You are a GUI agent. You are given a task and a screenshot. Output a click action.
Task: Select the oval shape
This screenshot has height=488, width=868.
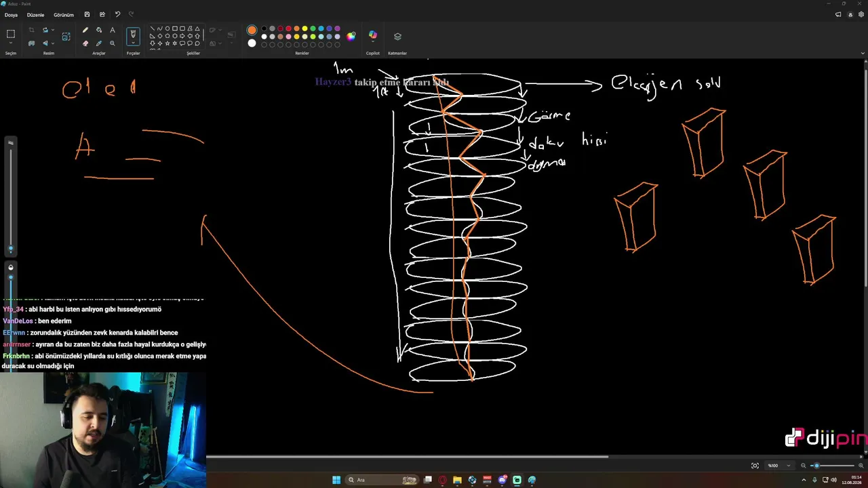[167, 29]
